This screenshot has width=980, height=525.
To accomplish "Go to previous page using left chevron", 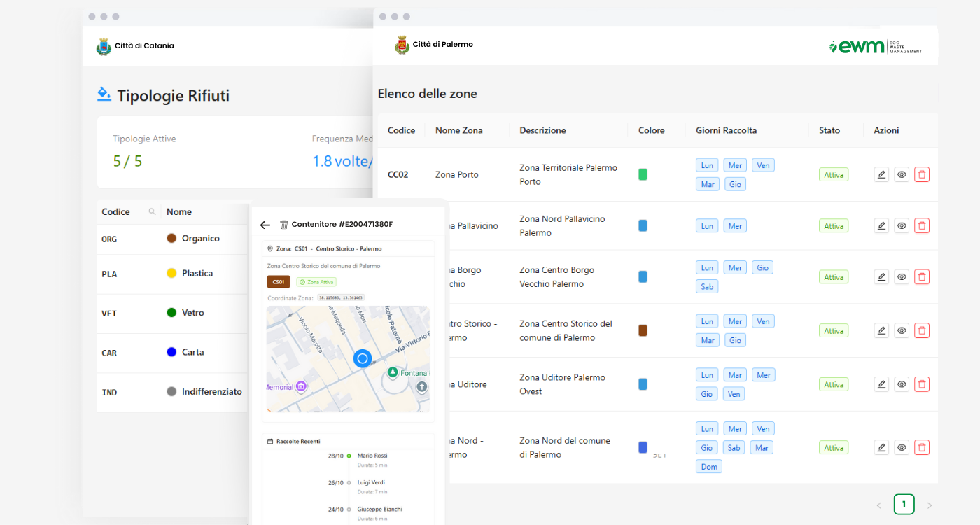I will tap(879, 505).
